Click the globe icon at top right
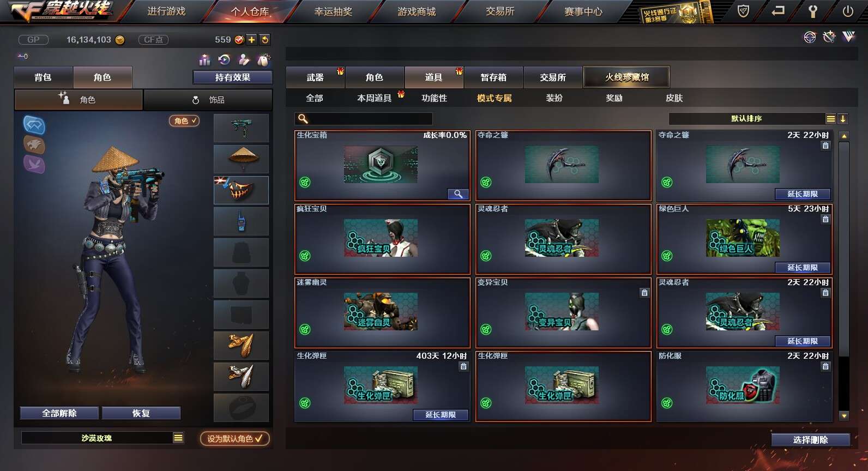 point(810,37)
